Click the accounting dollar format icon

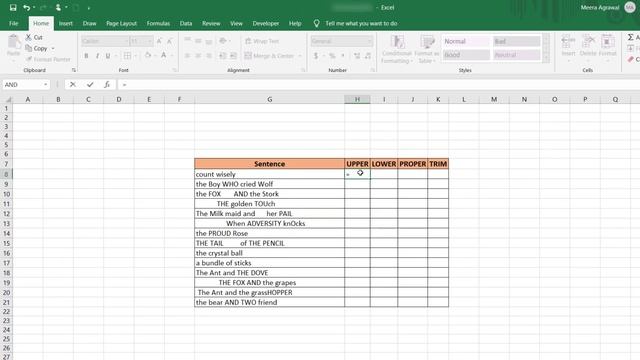point(316,56)
